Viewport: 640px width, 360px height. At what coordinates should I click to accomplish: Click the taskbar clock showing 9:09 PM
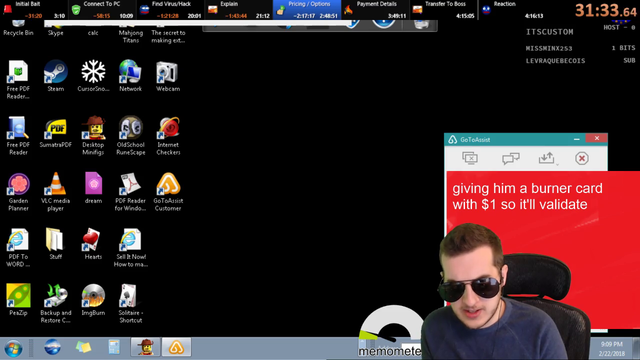[x=611, y=349]
